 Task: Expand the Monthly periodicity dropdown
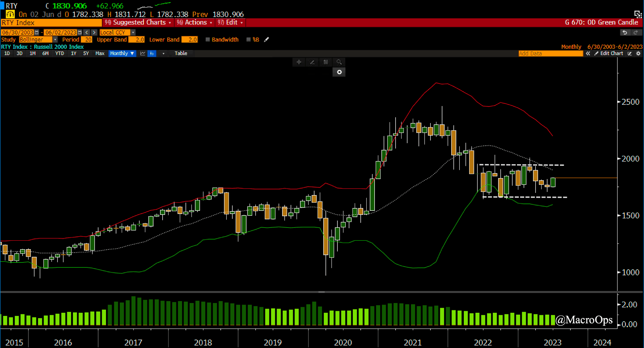click(122, 53)
